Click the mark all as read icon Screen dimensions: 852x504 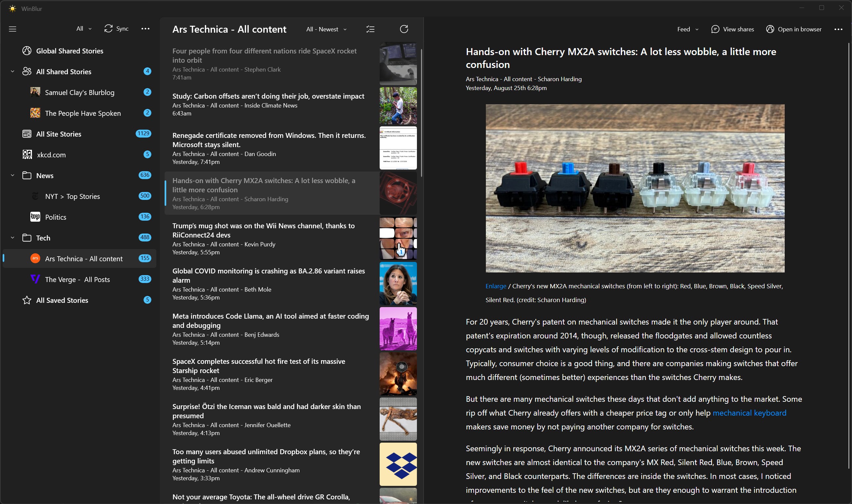coord(370,29)
